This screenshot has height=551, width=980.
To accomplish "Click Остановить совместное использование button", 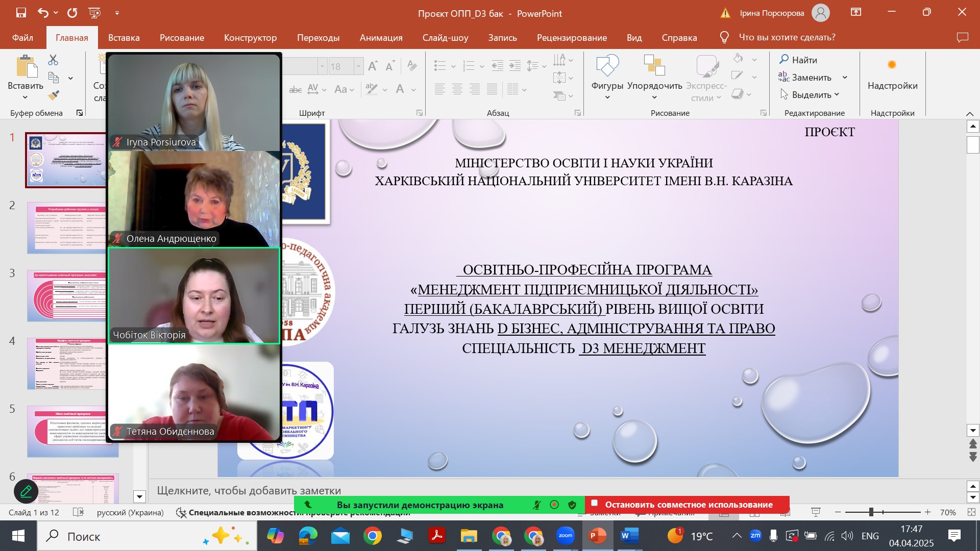I will coord(688,505).
